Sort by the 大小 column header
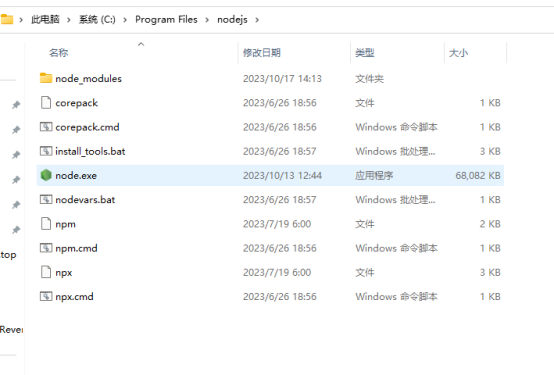This screenshot has width=554, height=375. pos(458,53)
